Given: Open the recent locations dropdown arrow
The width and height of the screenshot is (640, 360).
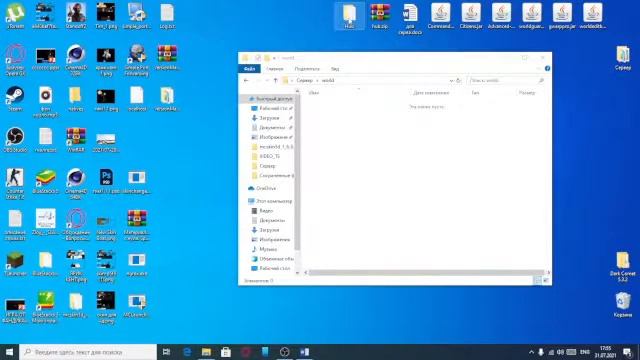Looking at the screenshot, I should tap(267, 80).
